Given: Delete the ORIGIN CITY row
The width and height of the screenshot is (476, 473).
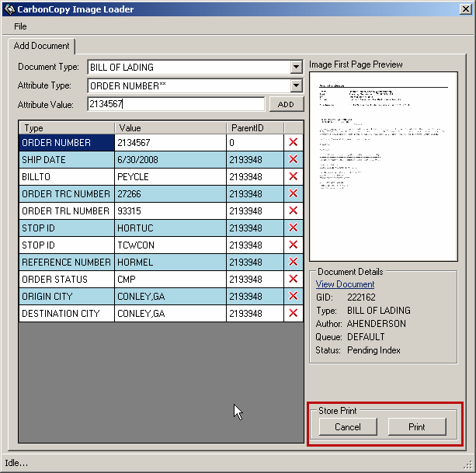Looking at the screenshot, I should click(293, 297).
